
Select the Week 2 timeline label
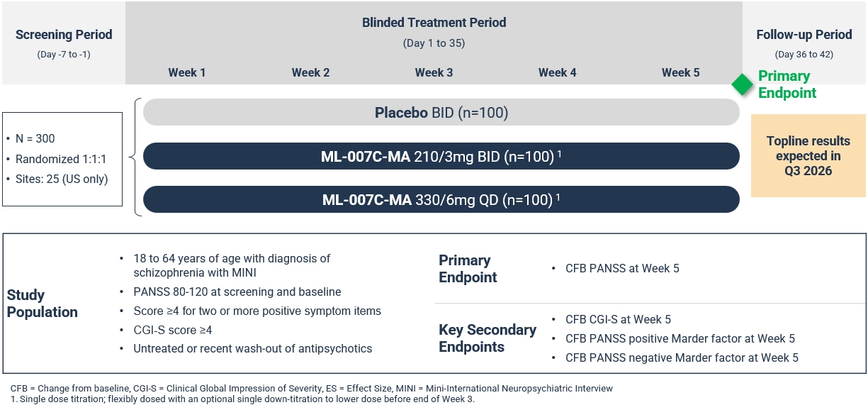pos(310,72)
